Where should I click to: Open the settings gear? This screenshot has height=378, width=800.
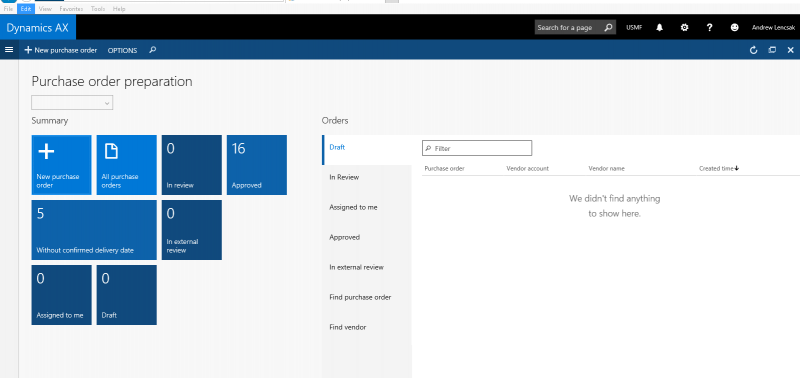click(684, 28)
